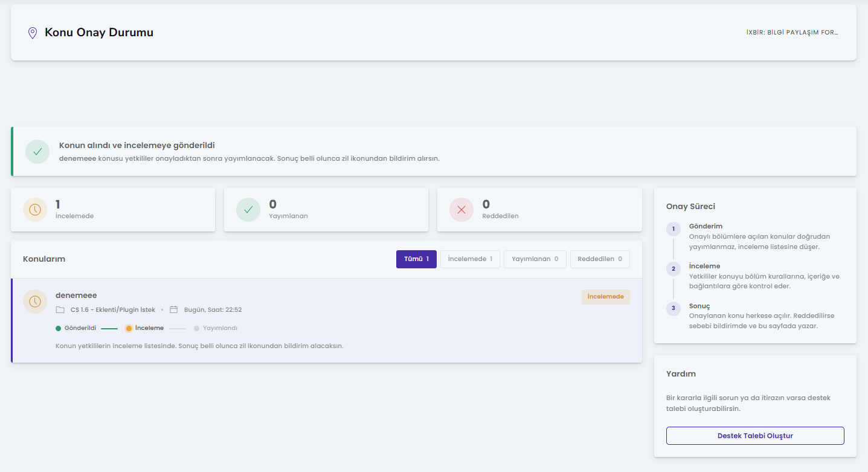Click the Destek Talebi Oluştur button
The width and height of the screenshot is (868, 472).
(755, 436)
